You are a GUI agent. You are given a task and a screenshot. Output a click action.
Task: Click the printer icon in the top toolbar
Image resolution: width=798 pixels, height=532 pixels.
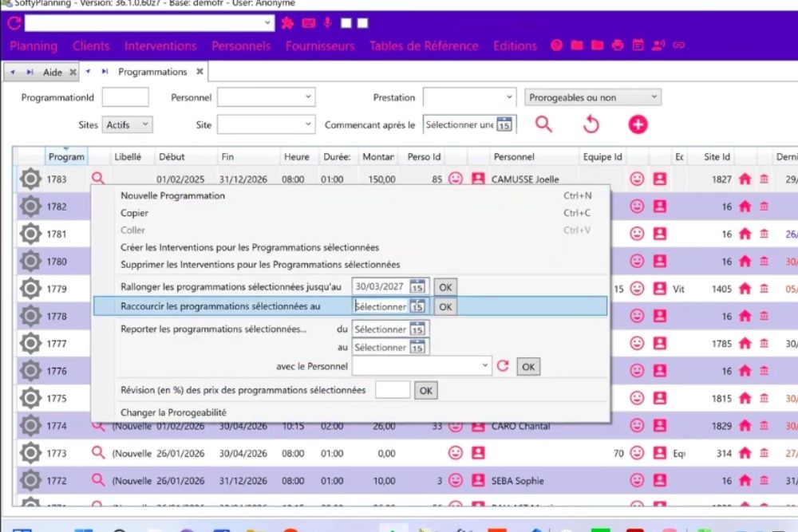(x=617, y=45)
